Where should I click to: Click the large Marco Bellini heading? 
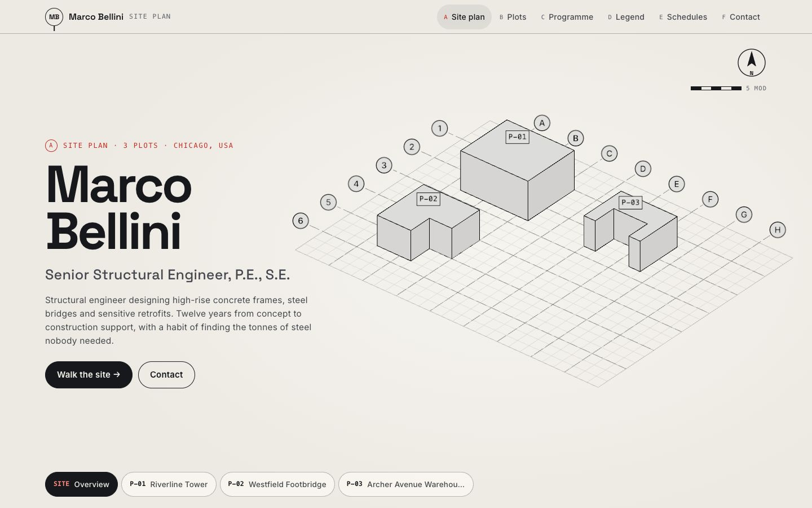coord(118,208)
